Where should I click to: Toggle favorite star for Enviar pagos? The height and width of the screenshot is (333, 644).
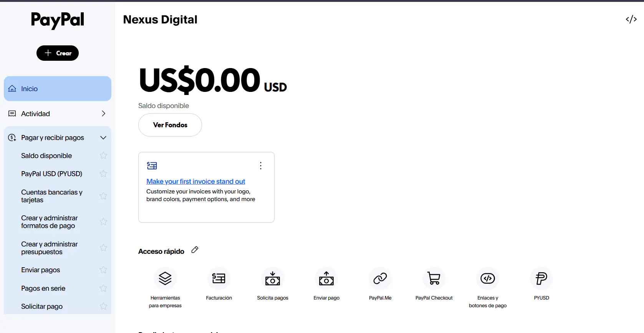pyautogui.click(x=103, y=270)
